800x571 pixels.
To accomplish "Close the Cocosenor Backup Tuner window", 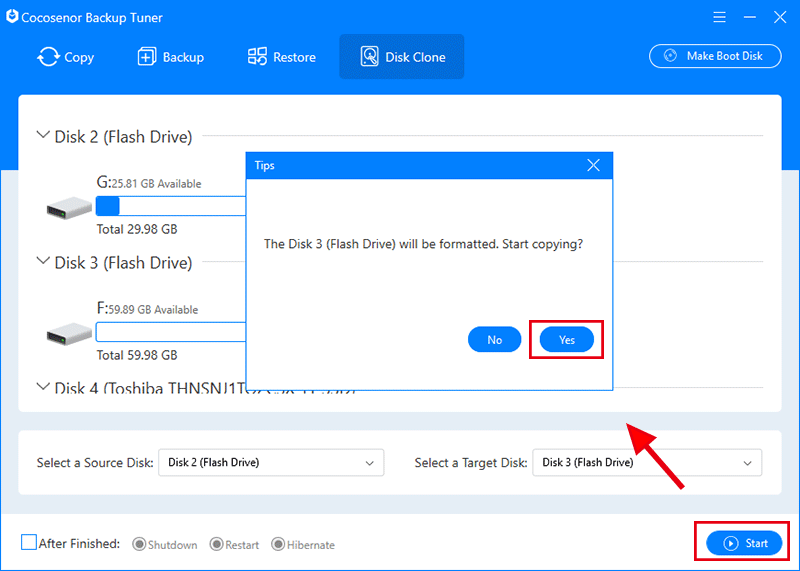I will (780, 17).
